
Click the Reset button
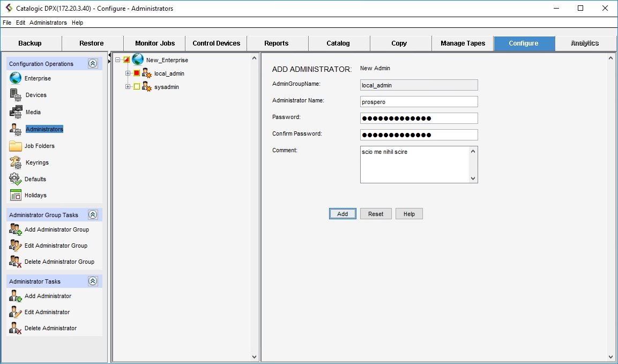click(376, 214)
